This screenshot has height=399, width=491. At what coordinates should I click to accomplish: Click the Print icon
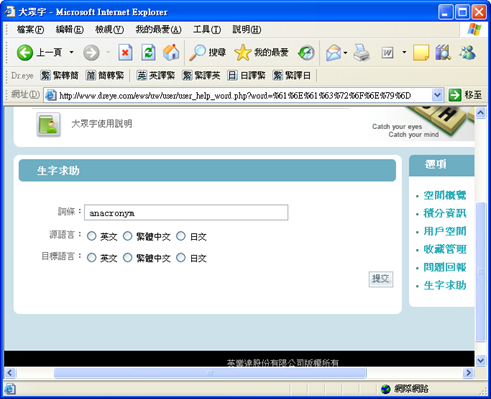(362, 53)
